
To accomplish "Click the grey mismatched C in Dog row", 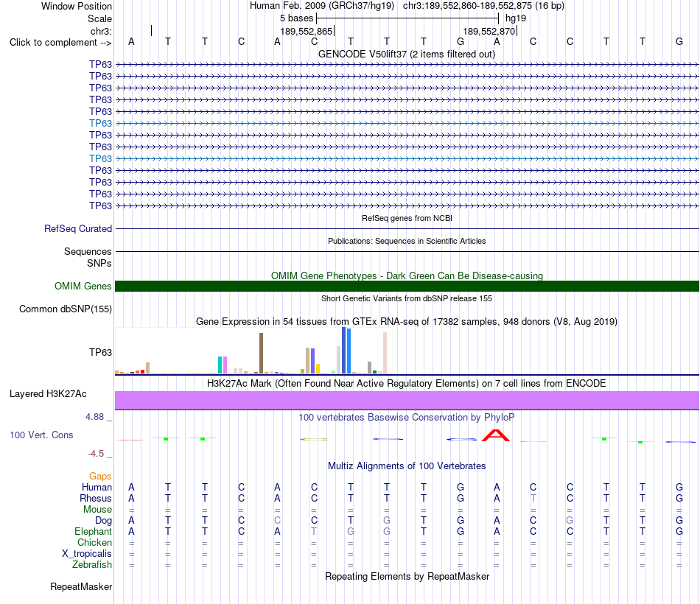I will (x=277, y=521).
